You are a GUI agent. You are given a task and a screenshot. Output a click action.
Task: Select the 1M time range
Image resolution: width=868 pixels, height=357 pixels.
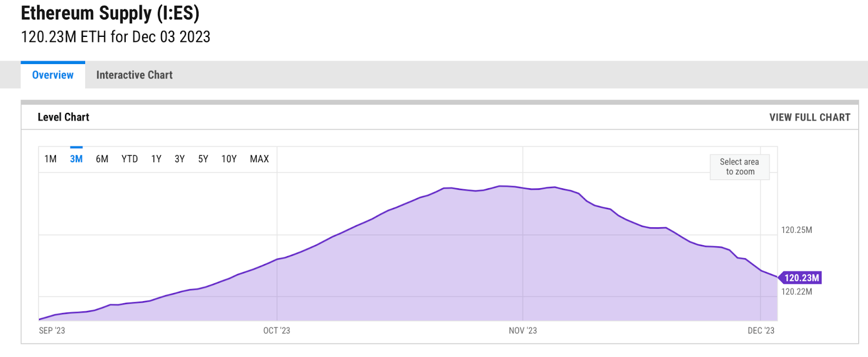tap(50, 159)
